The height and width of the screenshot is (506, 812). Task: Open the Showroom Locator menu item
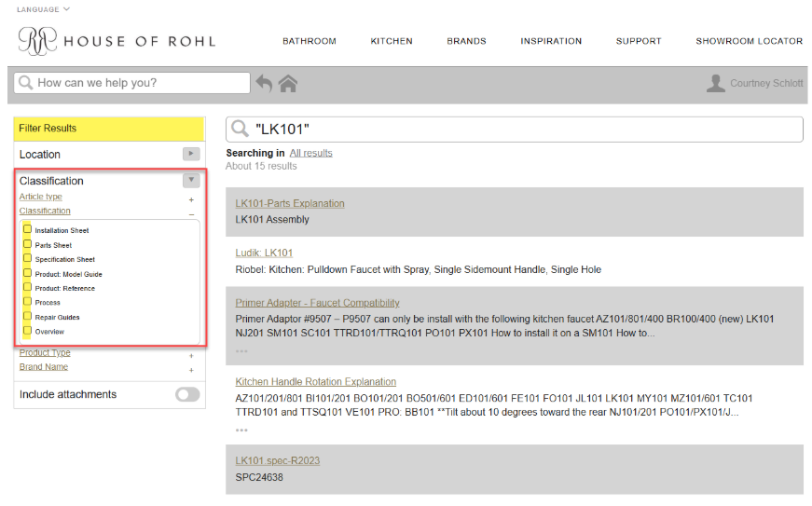coord(749,41)
